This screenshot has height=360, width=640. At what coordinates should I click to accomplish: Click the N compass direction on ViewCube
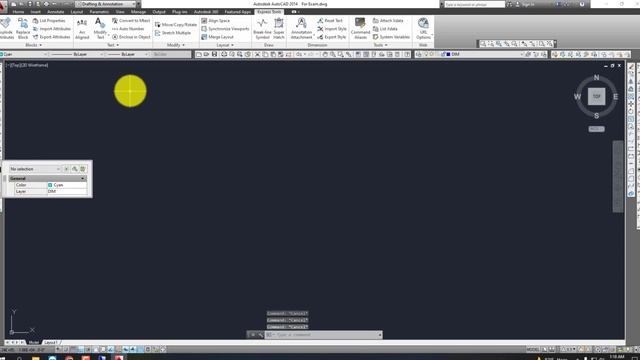pyautogui.click(x=596, y=77)
